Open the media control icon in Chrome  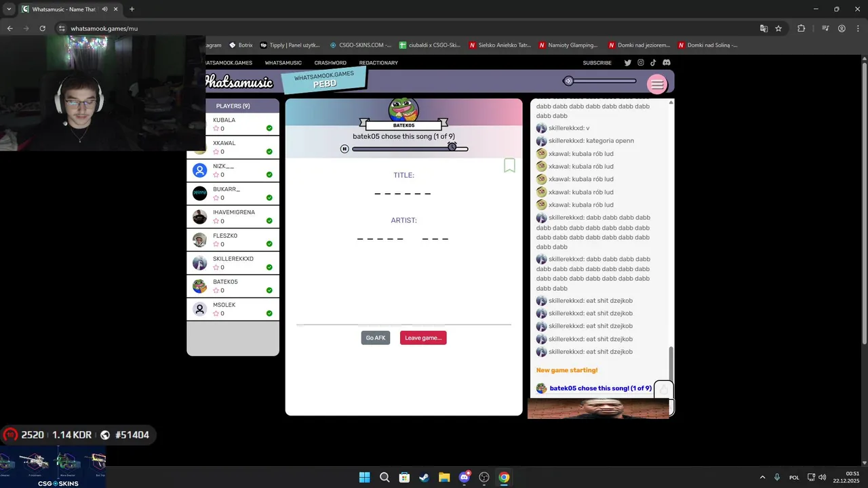point(825,28)
